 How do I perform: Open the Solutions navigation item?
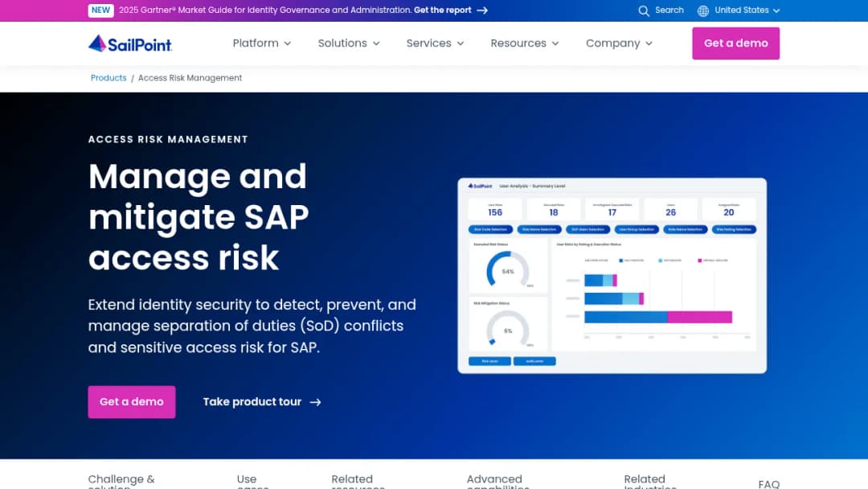coord(349,43)
